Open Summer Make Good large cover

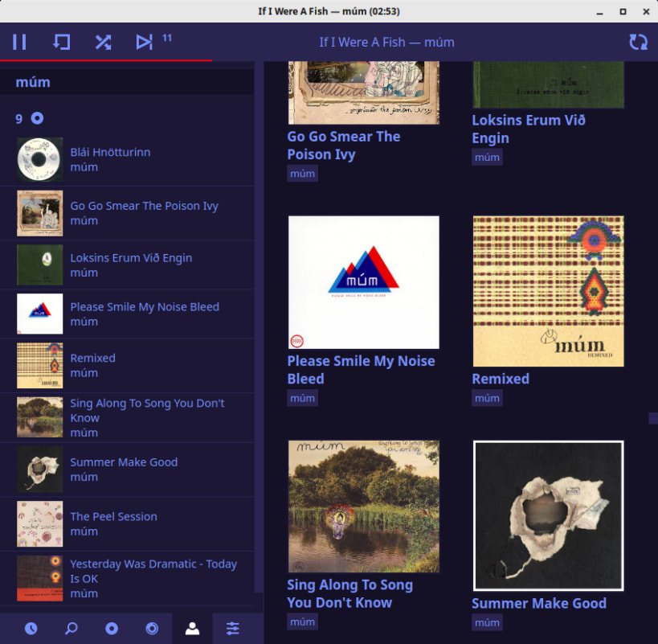tap(549, 515)
